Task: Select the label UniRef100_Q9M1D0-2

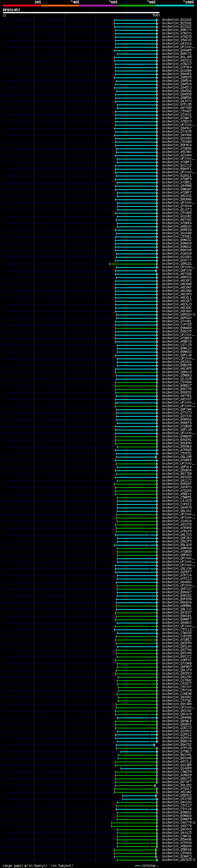Action: (x=179, y=314)
